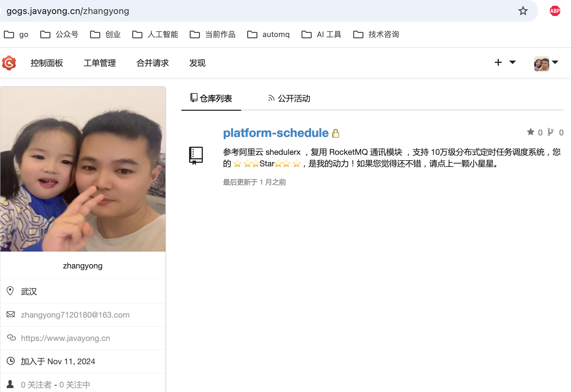Screen dimensions: 571x392
Task: Open the automq bookmarks folder
Action: point(269,34)
